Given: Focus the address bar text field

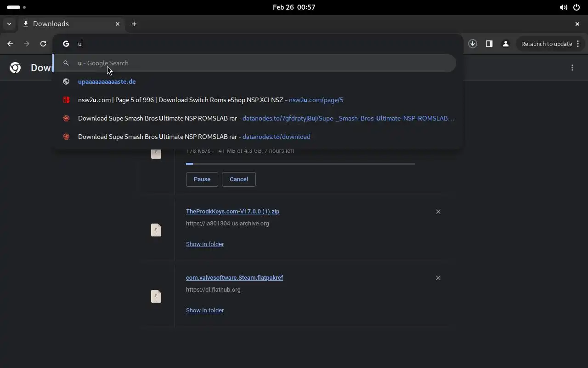Looking at the screenshot, I should (x=266, y=44).
